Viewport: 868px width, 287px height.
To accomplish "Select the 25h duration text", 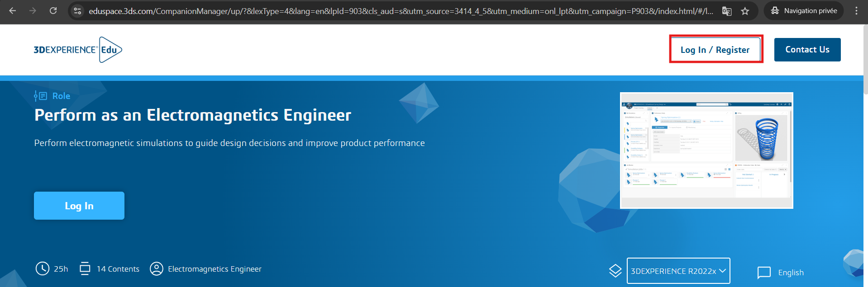I will (x=61, y=269).
